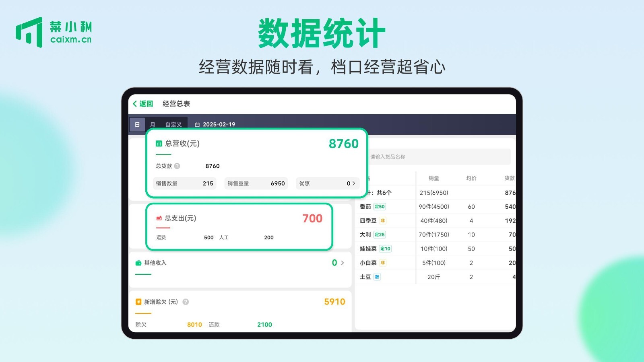The height and width of the screenshot is (362, 644).
Task: Click the orange yuan icon beside 新增赊欠
Action: [x=138, y=302]
